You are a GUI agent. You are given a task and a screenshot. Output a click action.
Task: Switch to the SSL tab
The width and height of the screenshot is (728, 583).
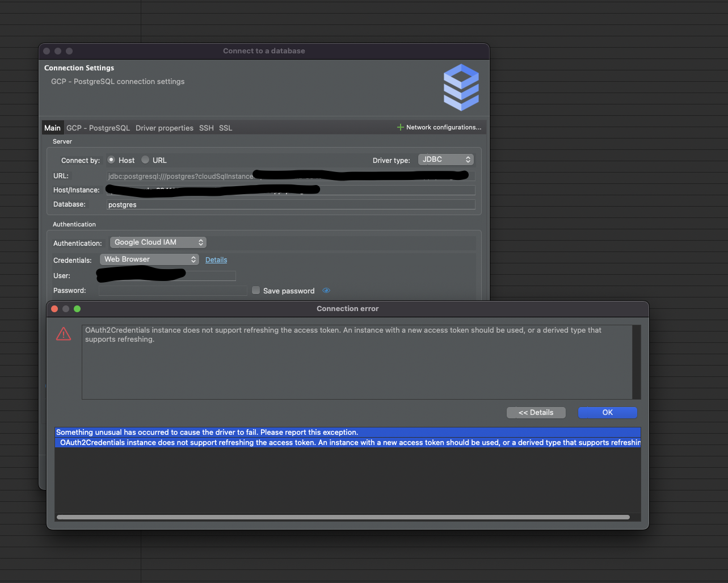pos(225,128)
